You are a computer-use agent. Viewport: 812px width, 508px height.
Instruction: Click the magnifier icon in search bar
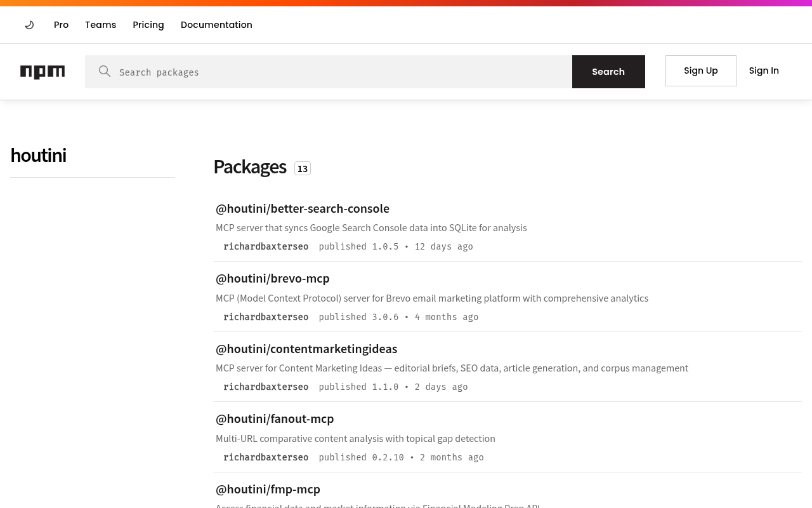click(105, 71)
